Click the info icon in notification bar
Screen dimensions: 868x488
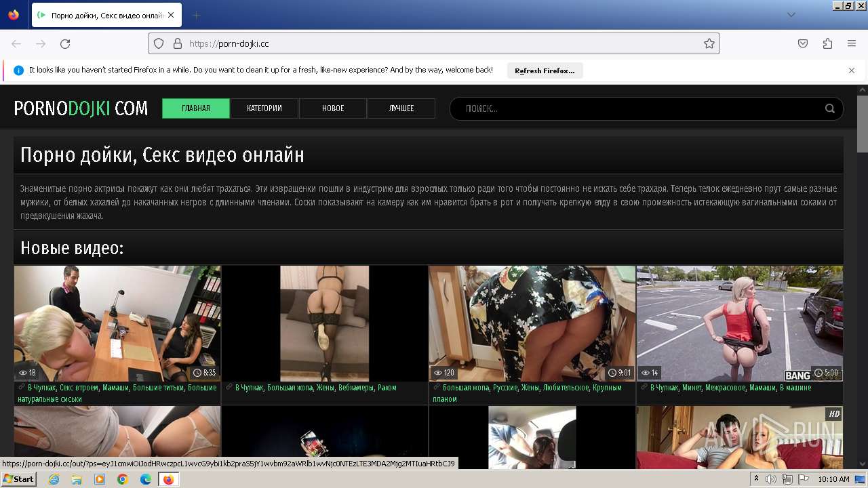click(x=18, y=70)
